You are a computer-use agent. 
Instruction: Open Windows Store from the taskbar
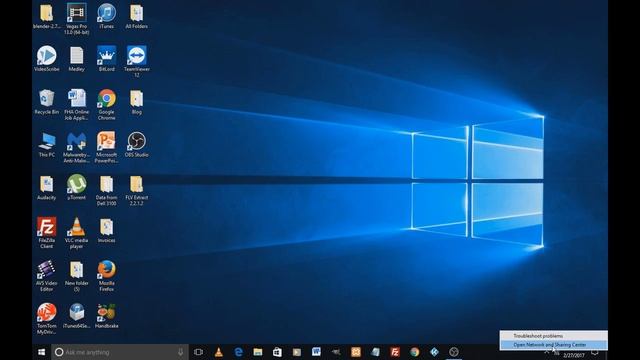click(277, 352)
